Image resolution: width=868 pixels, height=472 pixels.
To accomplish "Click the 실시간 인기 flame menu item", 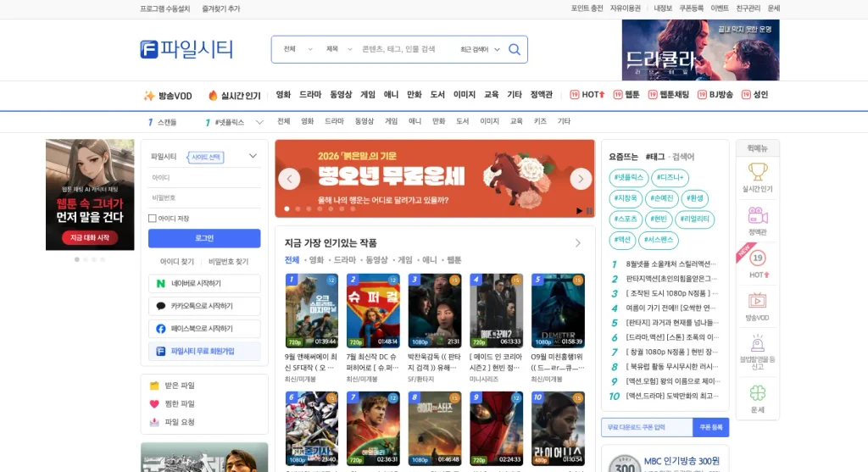I will (234, 96).
